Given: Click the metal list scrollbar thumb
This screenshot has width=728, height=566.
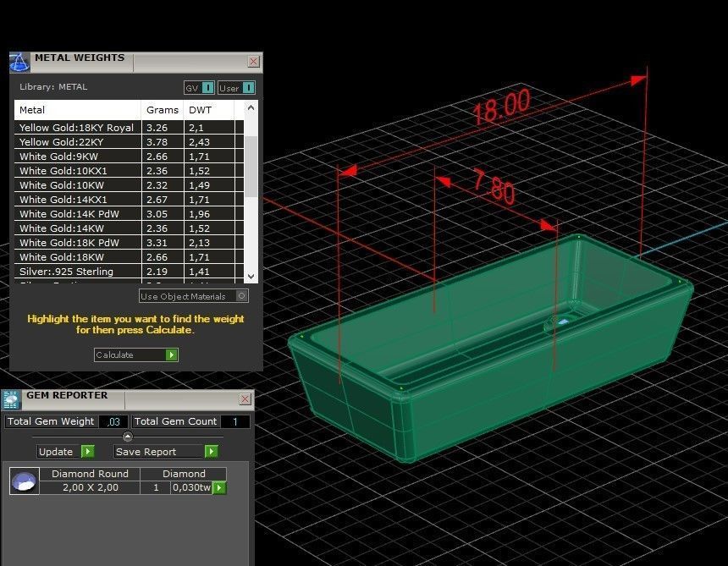Looking at the screenshot, I should [251, 166].
